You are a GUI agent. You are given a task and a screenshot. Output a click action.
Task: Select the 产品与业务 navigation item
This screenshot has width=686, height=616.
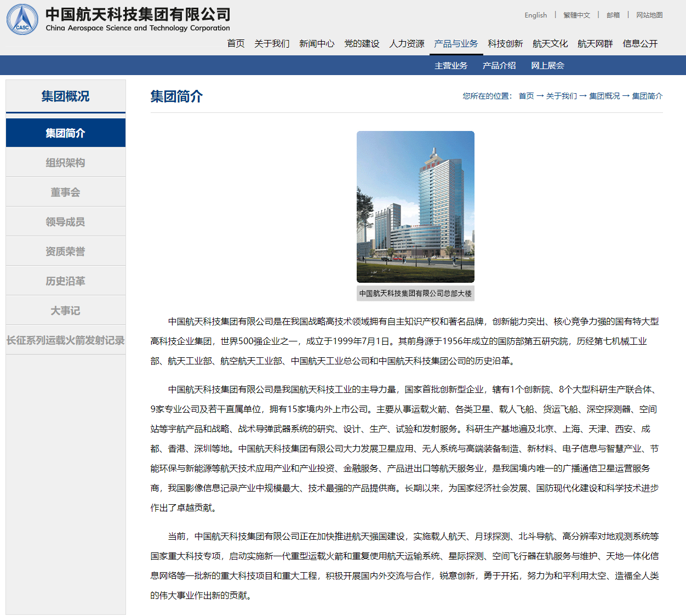tap(455, 44)
